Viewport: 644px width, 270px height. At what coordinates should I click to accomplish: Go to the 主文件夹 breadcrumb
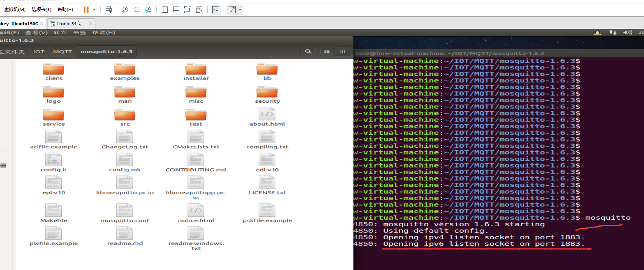coord(13,51)
